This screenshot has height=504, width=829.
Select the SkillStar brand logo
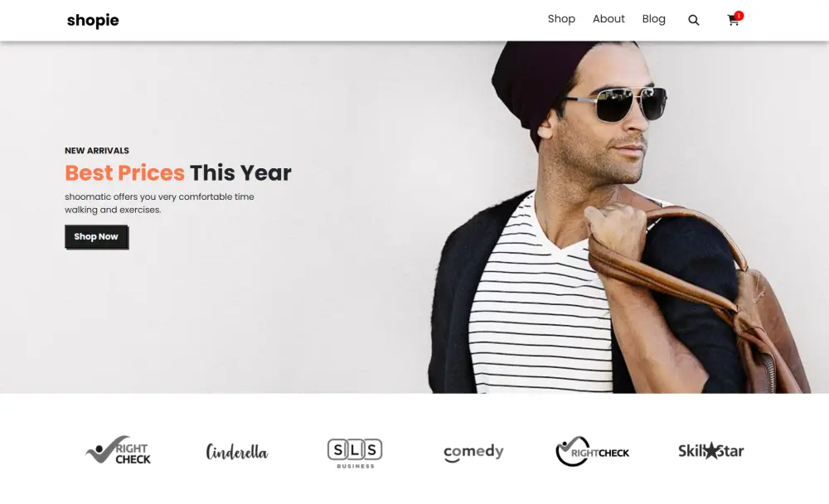710,451
